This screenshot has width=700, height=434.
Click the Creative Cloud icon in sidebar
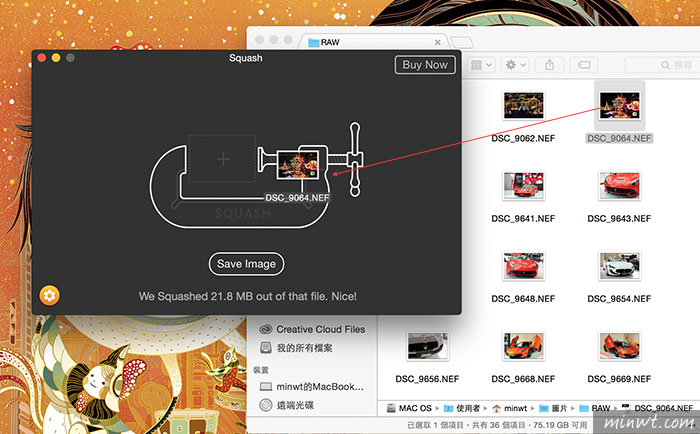click(266, 329)
